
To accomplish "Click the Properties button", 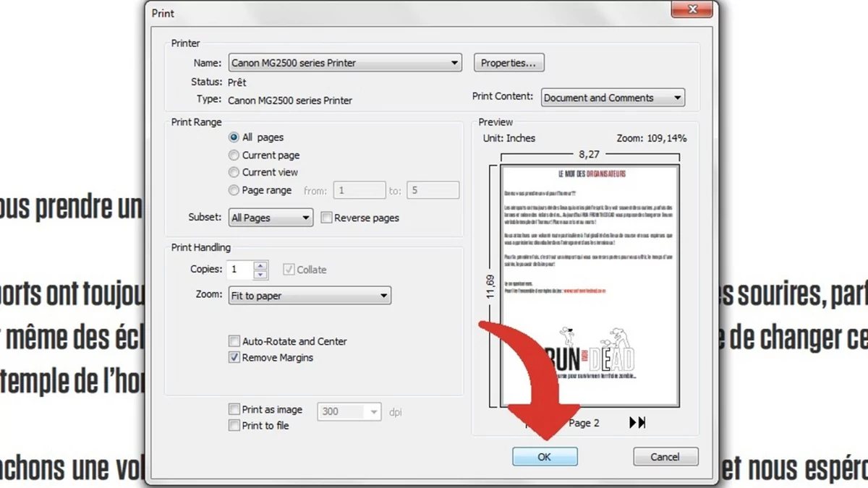I will point(509,63).
